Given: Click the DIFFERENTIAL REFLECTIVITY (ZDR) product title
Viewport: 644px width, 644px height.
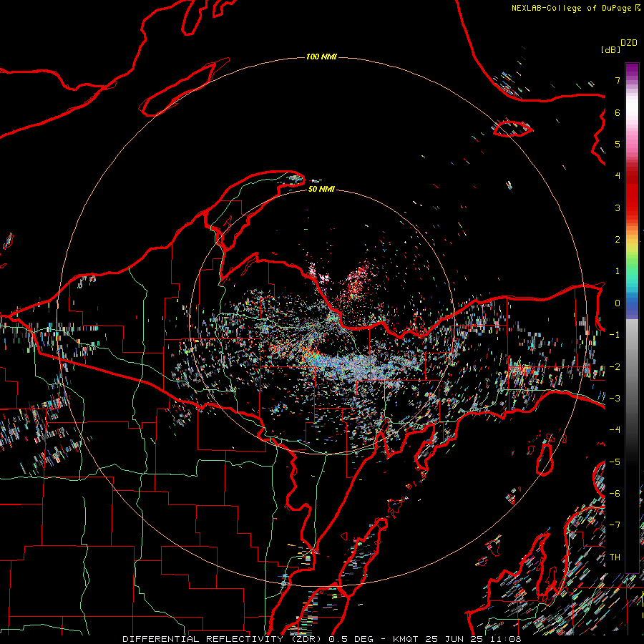Looking at the screenshot, I should (223, 639).
